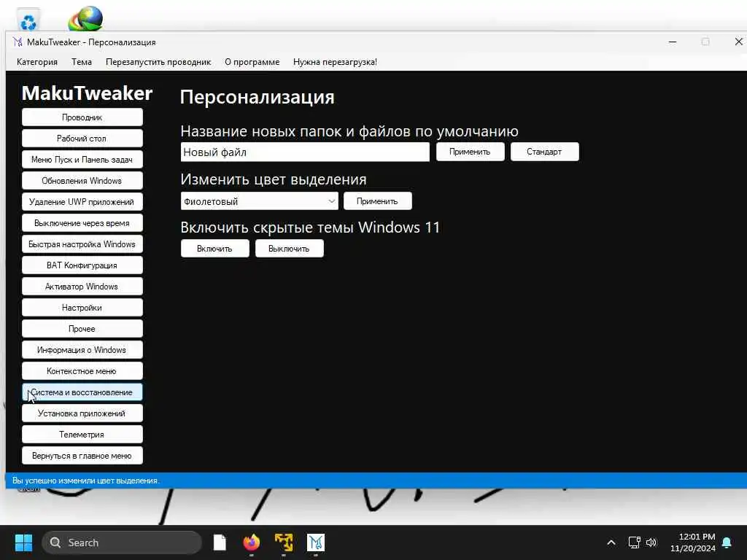
Task: Click the taskbar clock and date
Action: [693, 542]
